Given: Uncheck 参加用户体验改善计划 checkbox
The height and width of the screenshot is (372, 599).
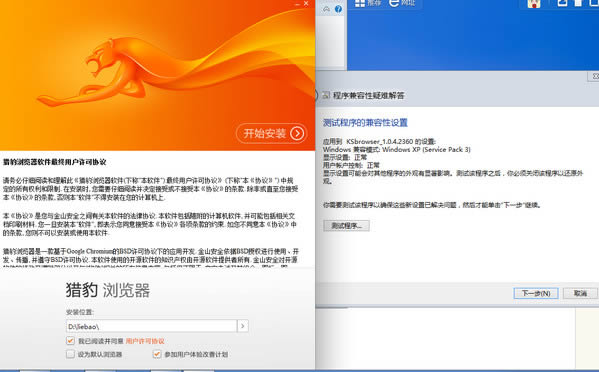Looking at the screenshot, I should click(x=157, y=354).
